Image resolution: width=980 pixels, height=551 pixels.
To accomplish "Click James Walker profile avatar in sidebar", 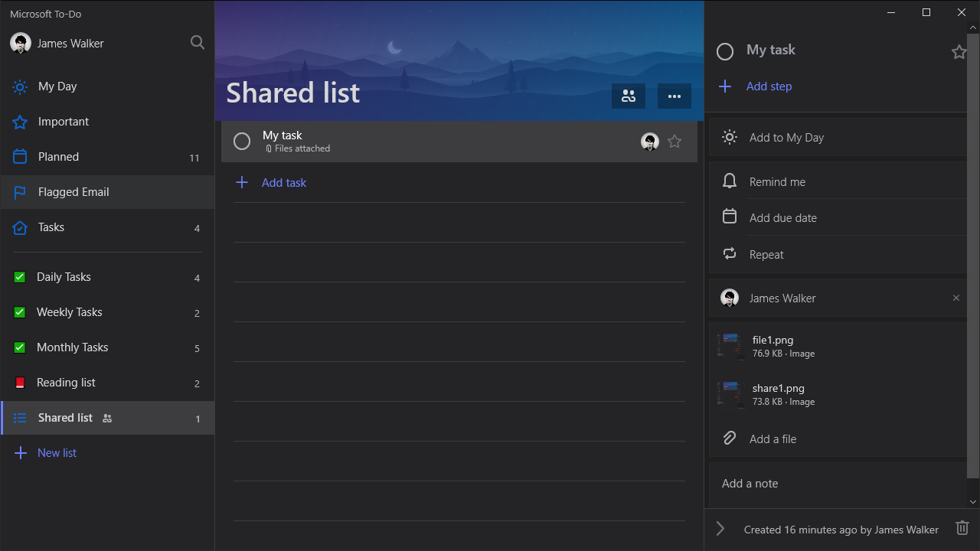I will pyautogui.click(x=21, y=43).
